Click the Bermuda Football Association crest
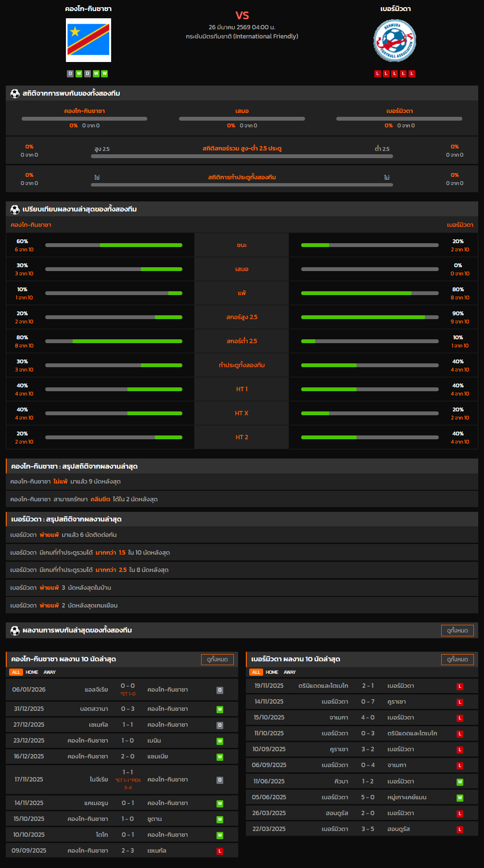484x868 pixels. (x=395, y=40)
